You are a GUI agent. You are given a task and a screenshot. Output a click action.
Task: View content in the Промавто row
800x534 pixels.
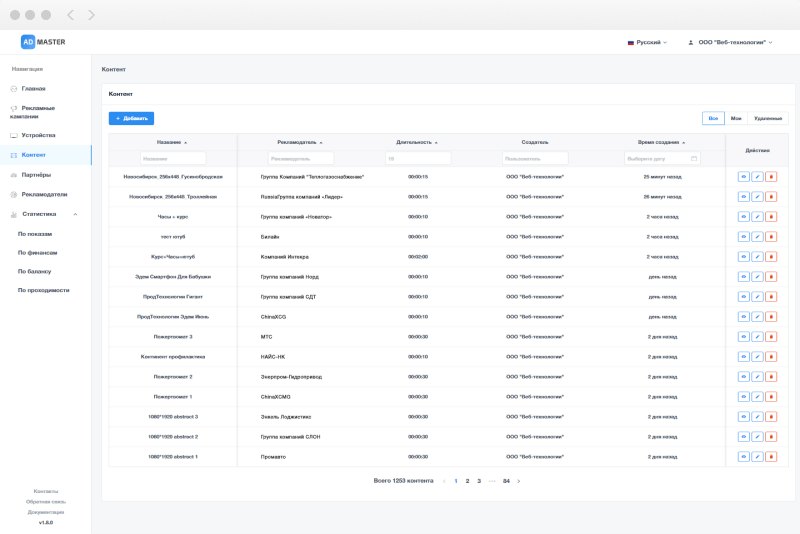click(x=743, y=456)
